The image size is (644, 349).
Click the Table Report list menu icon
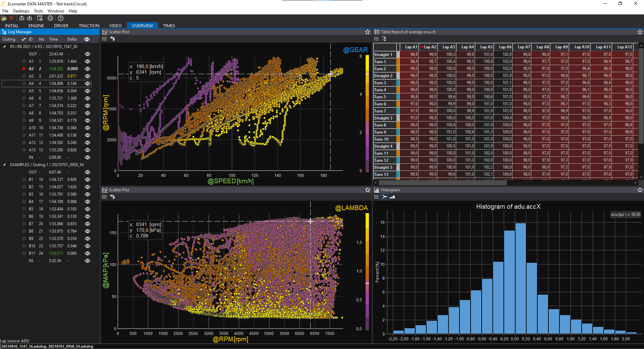point(376,39)
